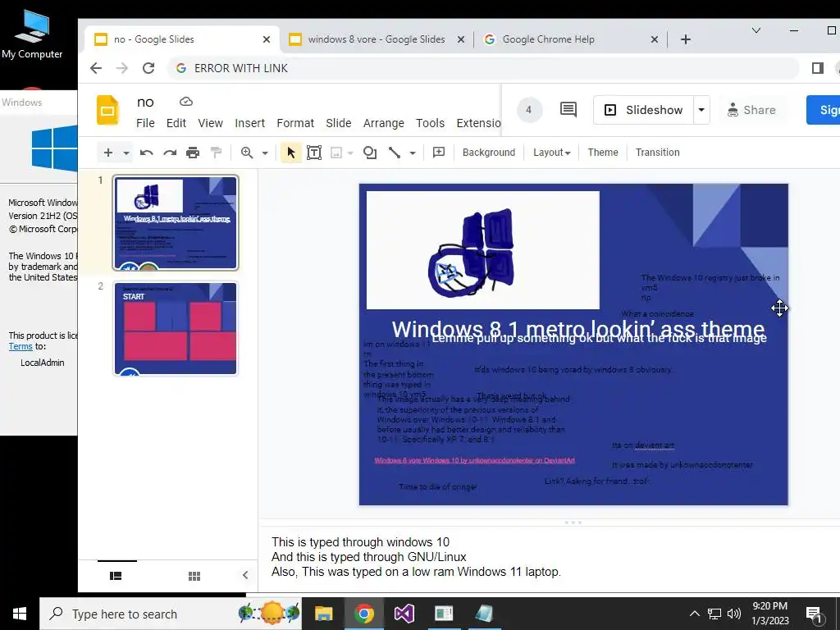The height and width of the screenshot is (630, 840).
Task: Show hidden system tray icons
Action: 694,614
